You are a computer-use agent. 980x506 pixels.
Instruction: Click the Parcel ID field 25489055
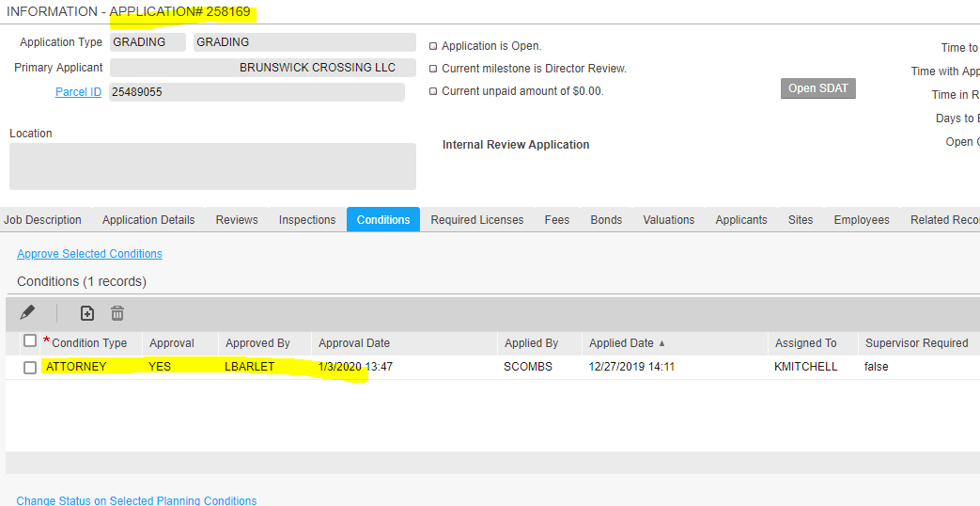(x=257, y=92)
